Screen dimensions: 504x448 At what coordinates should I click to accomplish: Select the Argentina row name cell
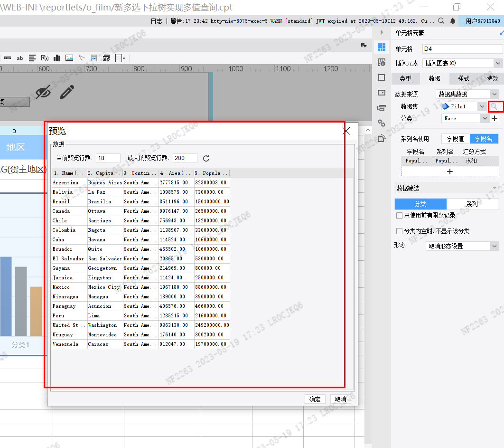coord(69,182)
